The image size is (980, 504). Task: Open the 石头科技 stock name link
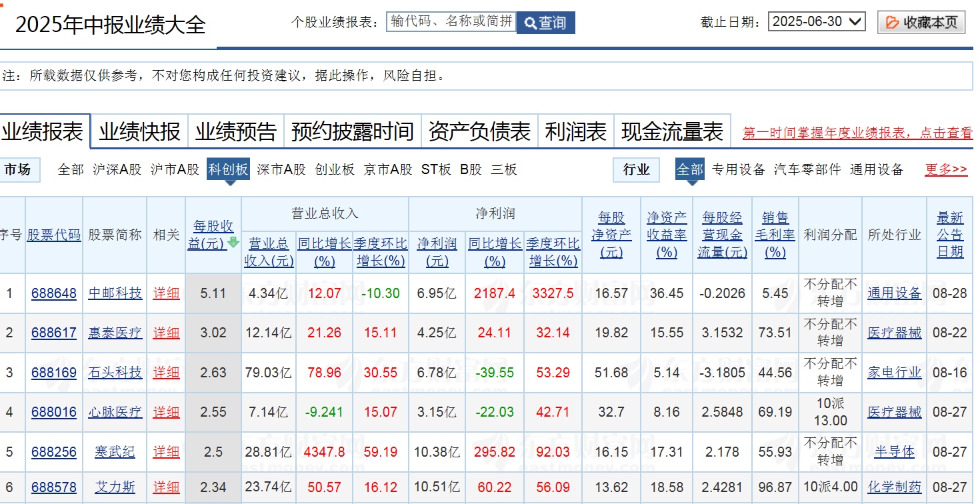115,373
